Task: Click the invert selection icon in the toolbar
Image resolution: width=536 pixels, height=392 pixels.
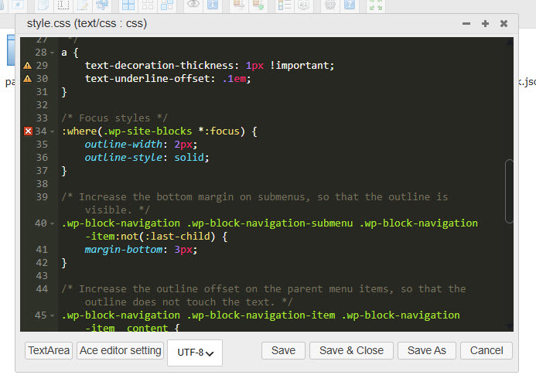Action: coord(167,5)
